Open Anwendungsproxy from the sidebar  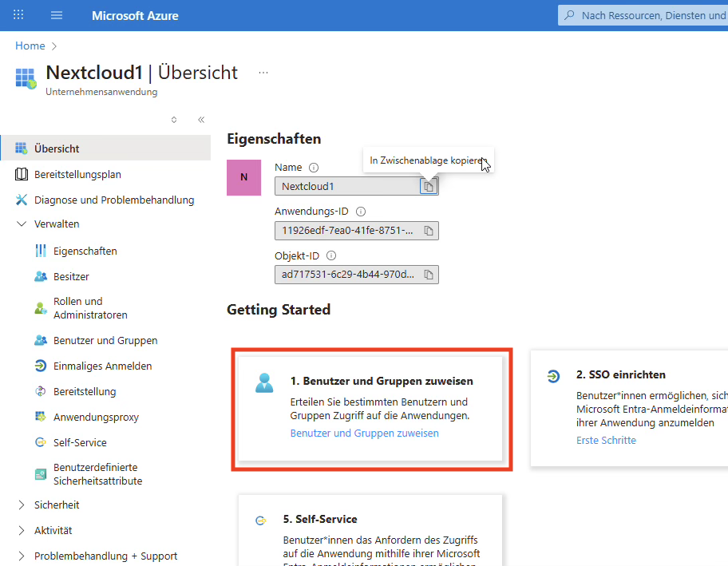[x=96, y=417]
